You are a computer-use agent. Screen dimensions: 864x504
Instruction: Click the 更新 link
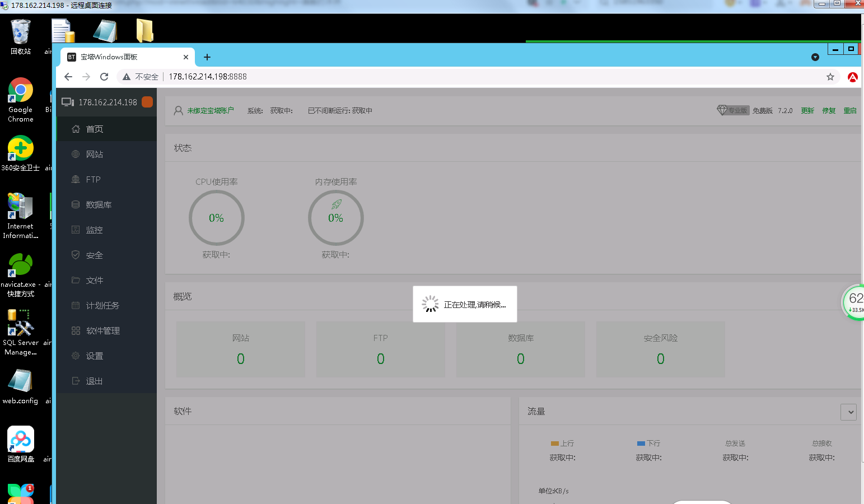(x=807, y=110)
